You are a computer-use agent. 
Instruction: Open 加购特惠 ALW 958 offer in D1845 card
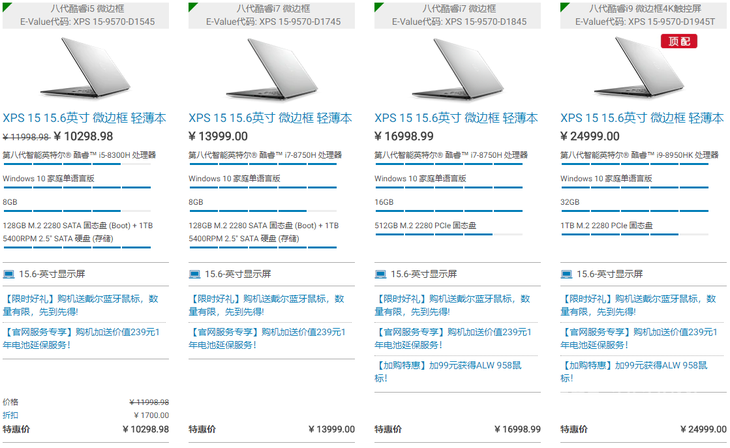click(x=448, y=372)
